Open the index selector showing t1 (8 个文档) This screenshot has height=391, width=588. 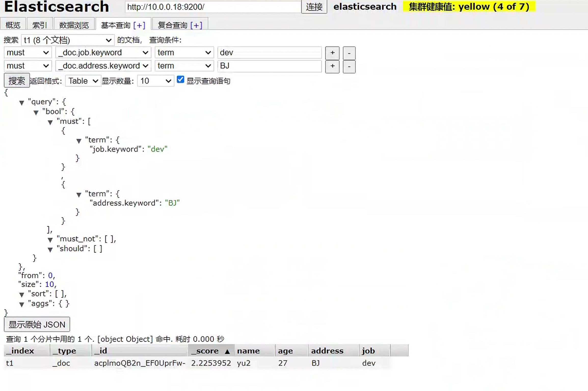click(x=68, y=40)
